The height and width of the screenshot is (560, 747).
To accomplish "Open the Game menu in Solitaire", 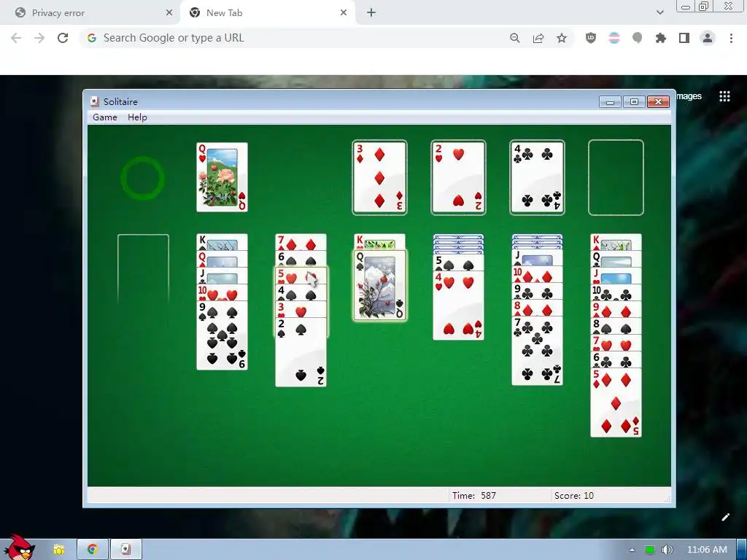I will pos(105,117).
